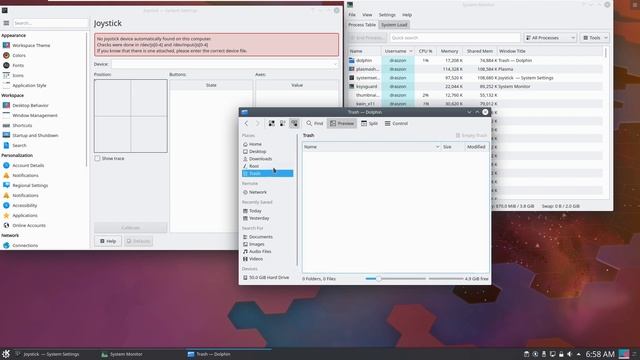The image size is (640, 360).
Task: Open Workspace Theme settings
Action: coord(31,45)
